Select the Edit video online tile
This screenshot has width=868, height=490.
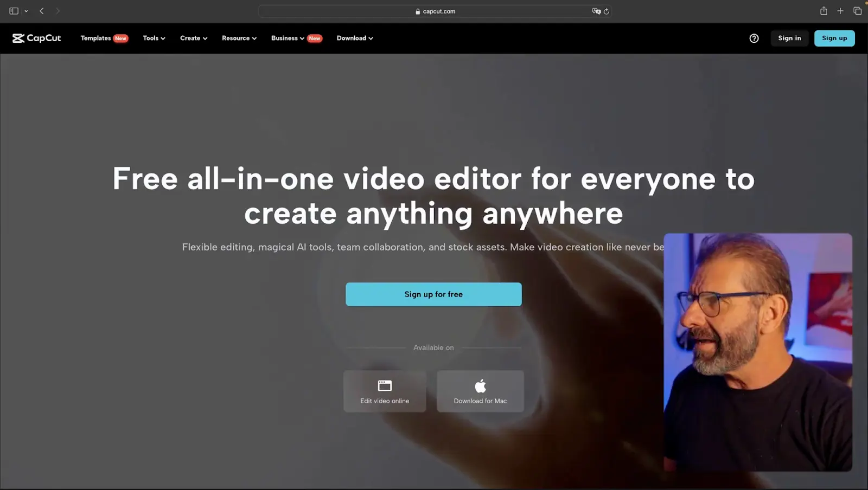click(x=385, y=391)
